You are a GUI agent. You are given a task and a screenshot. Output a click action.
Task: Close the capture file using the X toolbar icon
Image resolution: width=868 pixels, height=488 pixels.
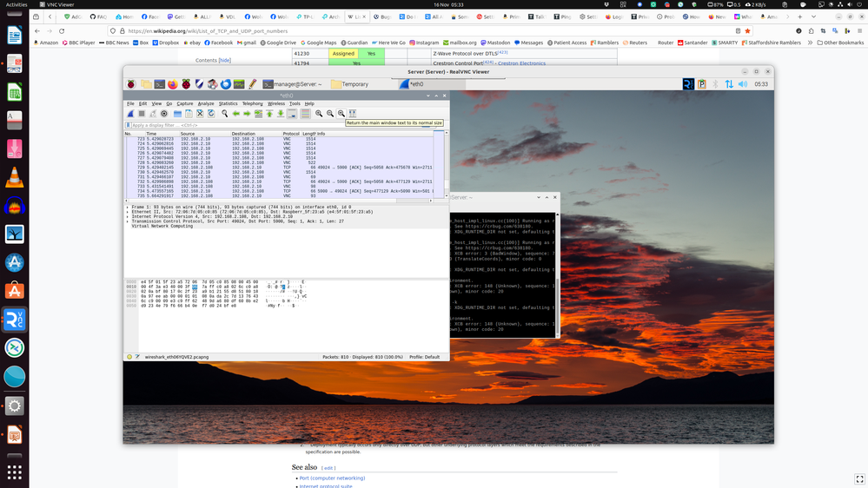(x=200, y=114)
